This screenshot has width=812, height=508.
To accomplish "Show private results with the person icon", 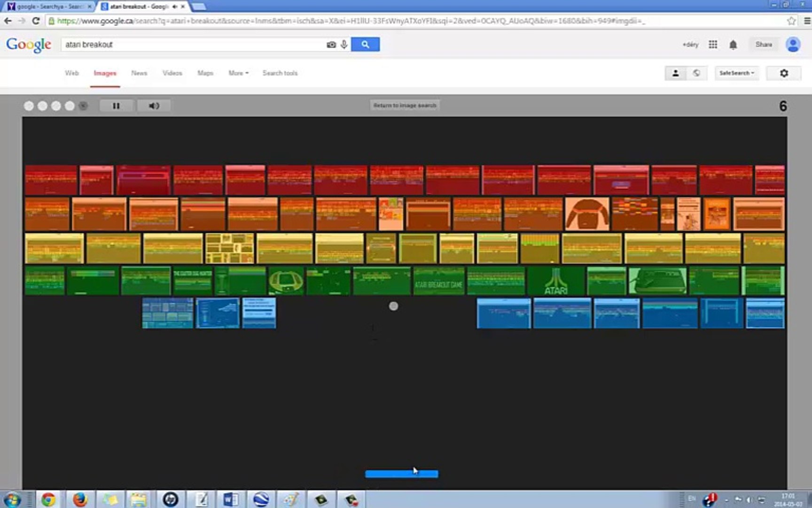I will point(675,73).
